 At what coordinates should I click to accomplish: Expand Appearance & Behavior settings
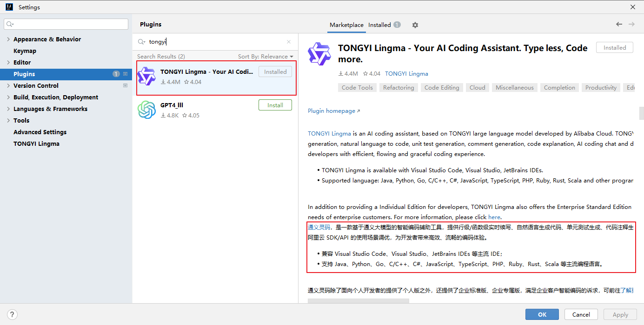pyautogui.click(x=8, y=39)
